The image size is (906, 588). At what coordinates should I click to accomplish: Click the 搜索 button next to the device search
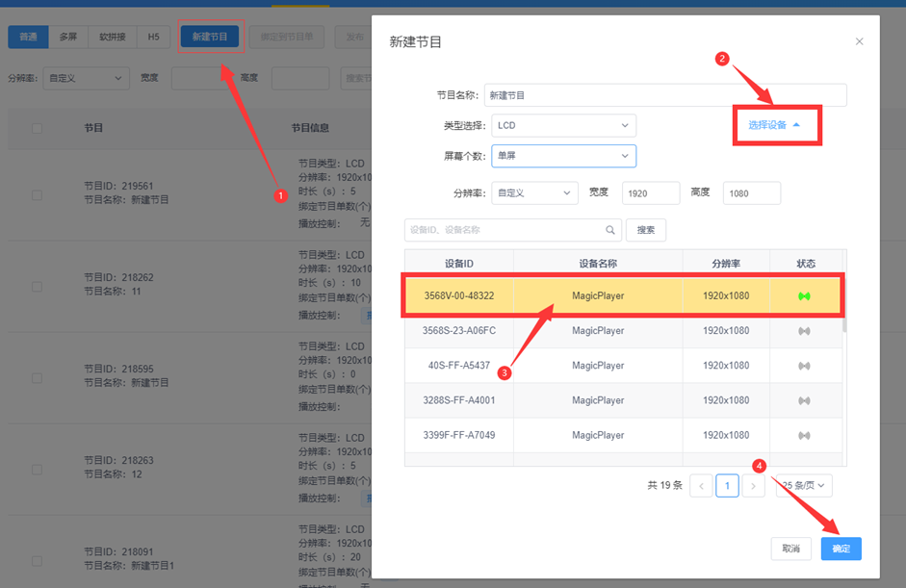tap(645, 230)
